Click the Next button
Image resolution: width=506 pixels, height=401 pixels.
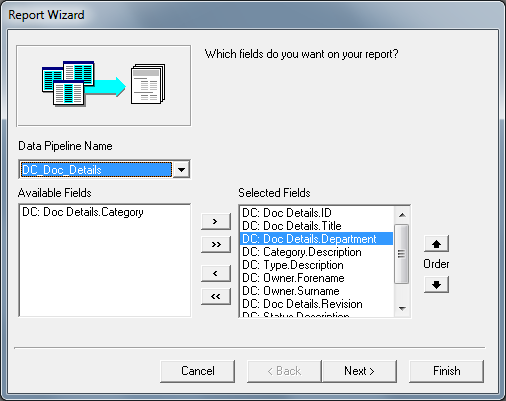(359, 371)
